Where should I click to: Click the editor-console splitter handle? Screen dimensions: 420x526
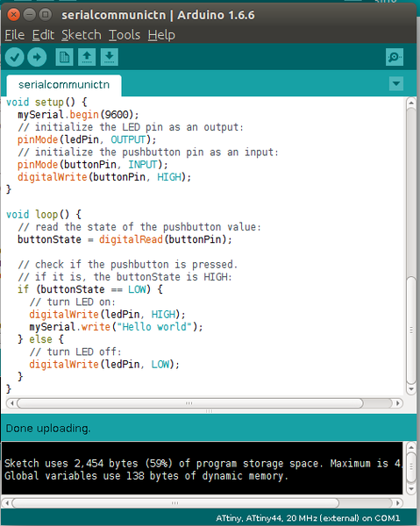pos(209,411)
